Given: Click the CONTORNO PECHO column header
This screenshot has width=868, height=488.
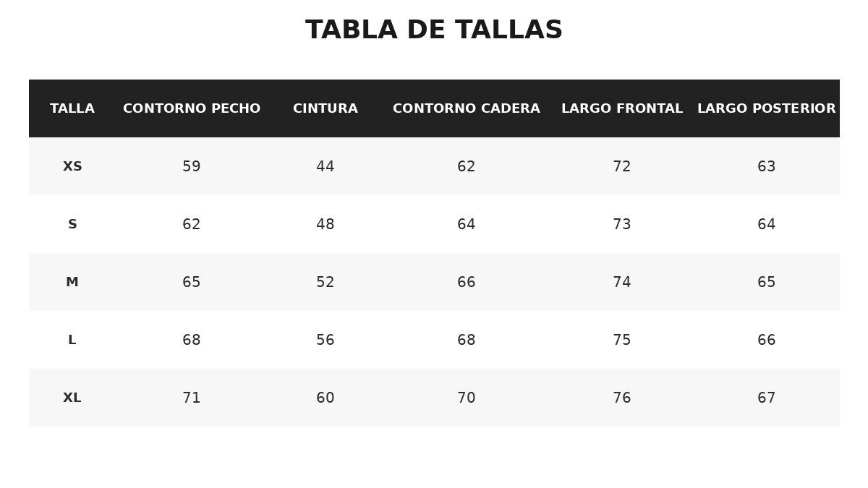Looking at the screenshot, I should click(x=192, y=108).
